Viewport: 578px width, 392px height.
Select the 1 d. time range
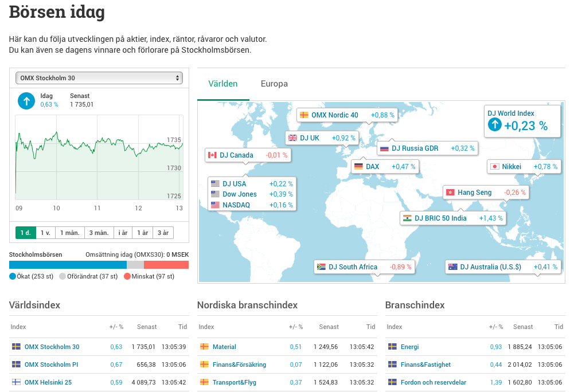(x=25, y=233)
